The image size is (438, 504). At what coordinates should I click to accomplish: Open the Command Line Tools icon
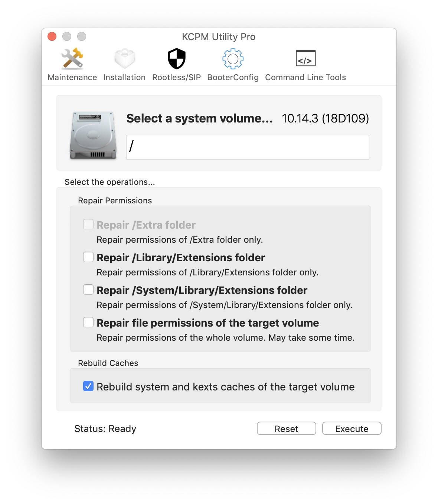pyautogui.click(x=305, y=58)
